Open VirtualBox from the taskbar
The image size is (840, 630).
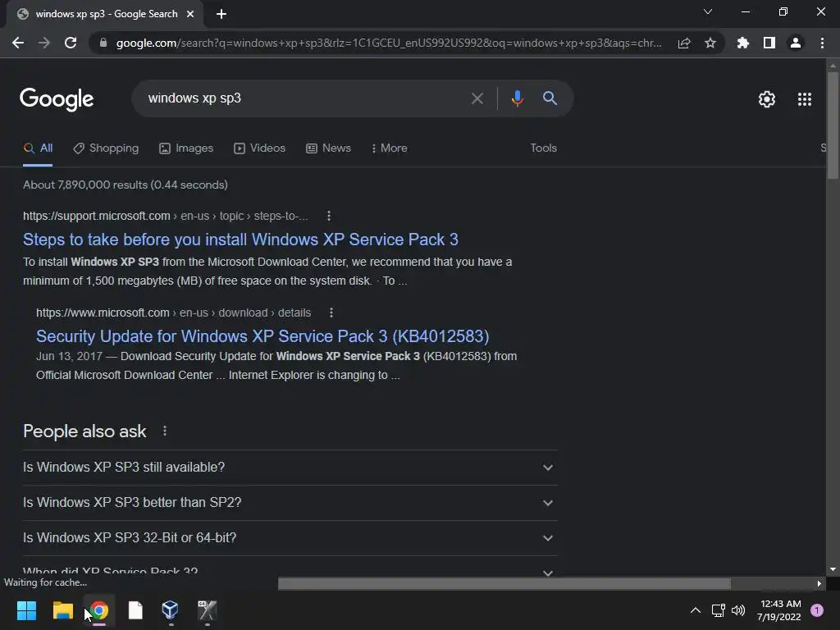(171, 609)
